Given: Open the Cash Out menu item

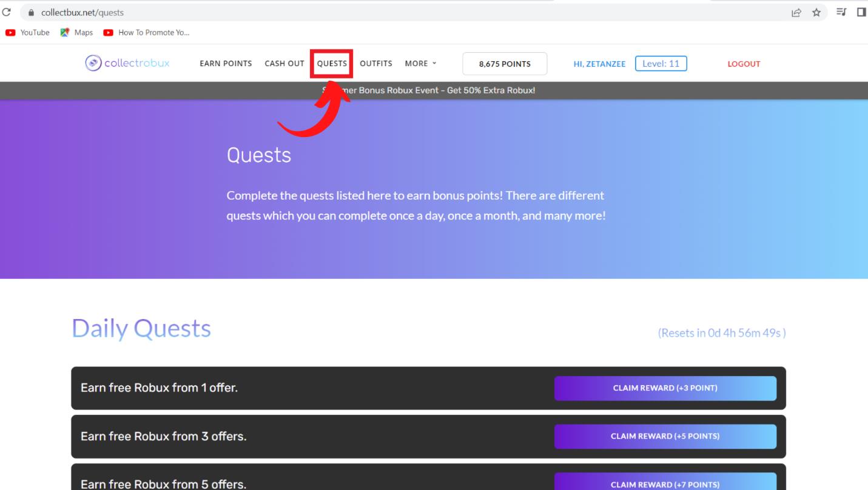Looking at the screenshot, I should tap(284, 64).
